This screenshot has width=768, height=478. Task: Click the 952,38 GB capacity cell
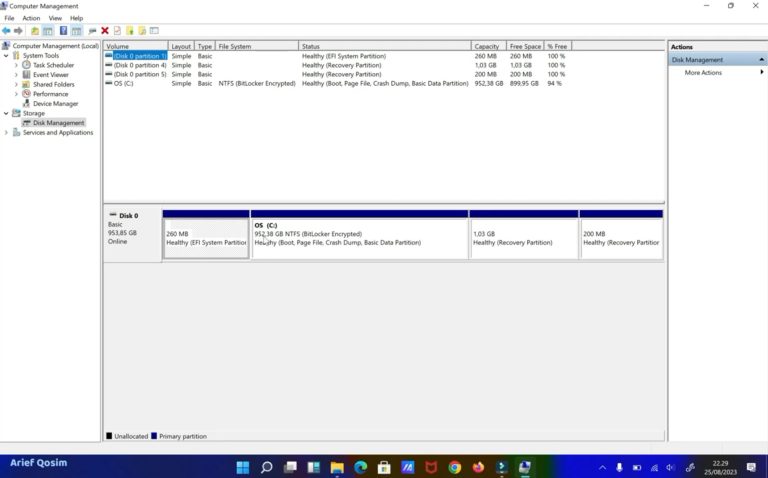(x=488, y=84)
